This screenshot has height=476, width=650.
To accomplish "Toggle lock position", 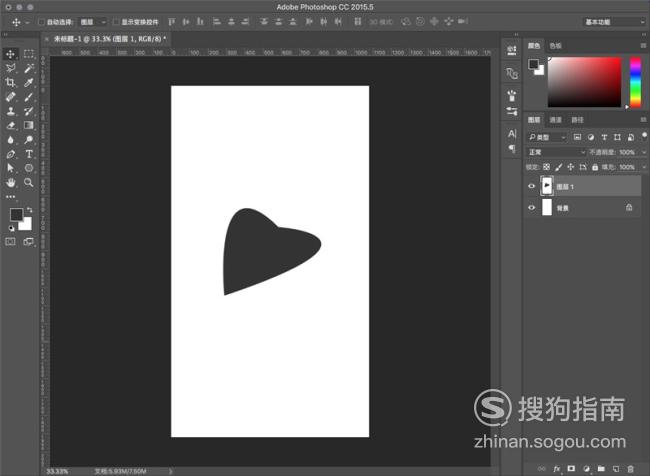I will coord(570,167).
